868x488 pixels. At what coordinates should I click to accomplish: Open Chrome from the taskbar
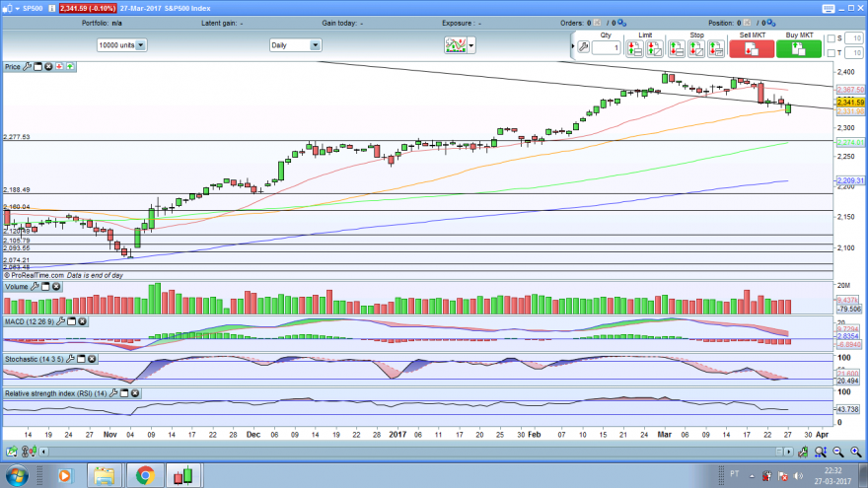point(145,475)
